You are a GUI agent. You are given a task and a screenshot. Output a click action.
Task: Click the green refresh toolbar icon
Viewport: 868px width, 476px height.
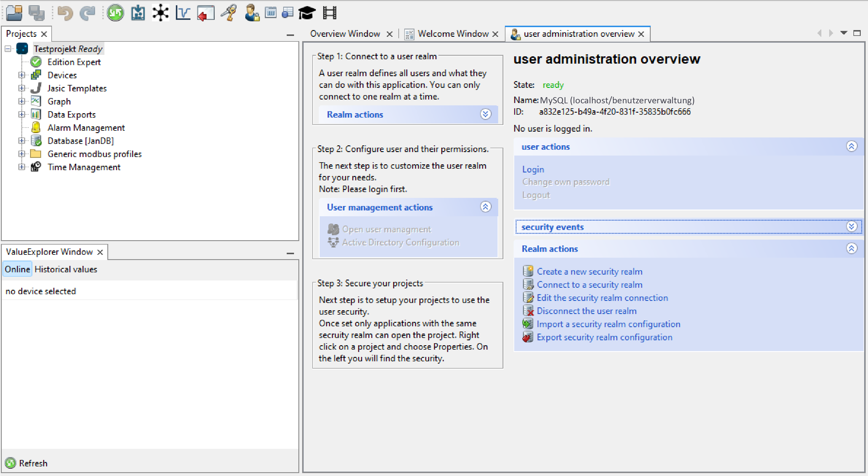115,13
